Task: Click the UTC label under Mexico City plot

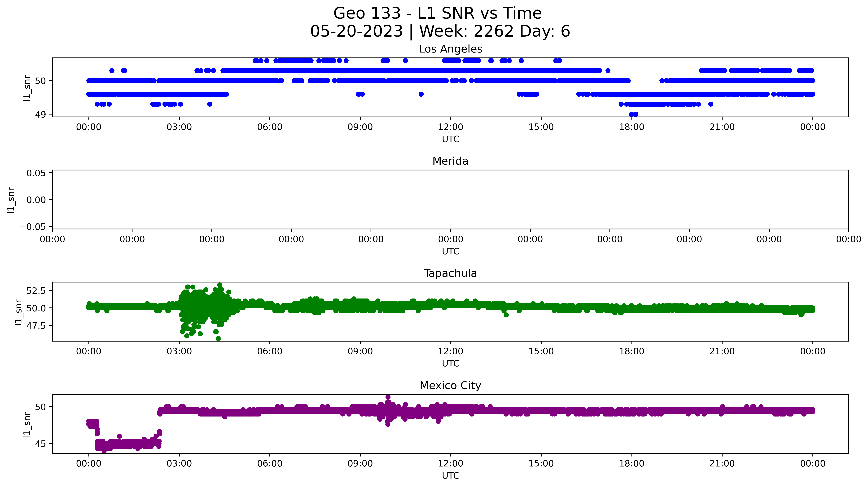Action: (451, 476)
